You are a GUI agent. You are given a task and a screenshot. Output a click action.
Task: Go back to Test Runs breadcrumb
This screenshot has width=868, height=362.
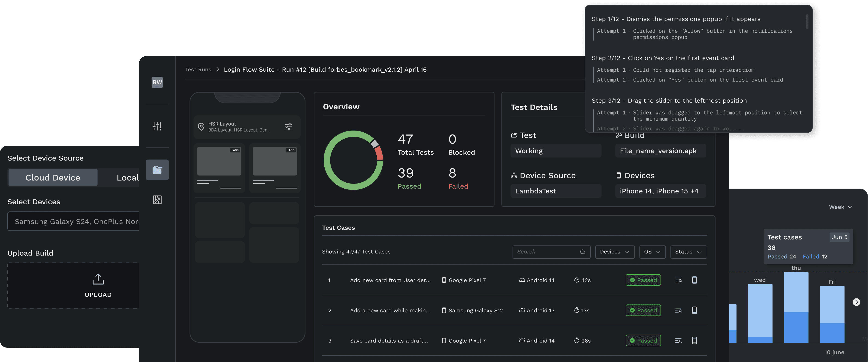click(198, 69)
